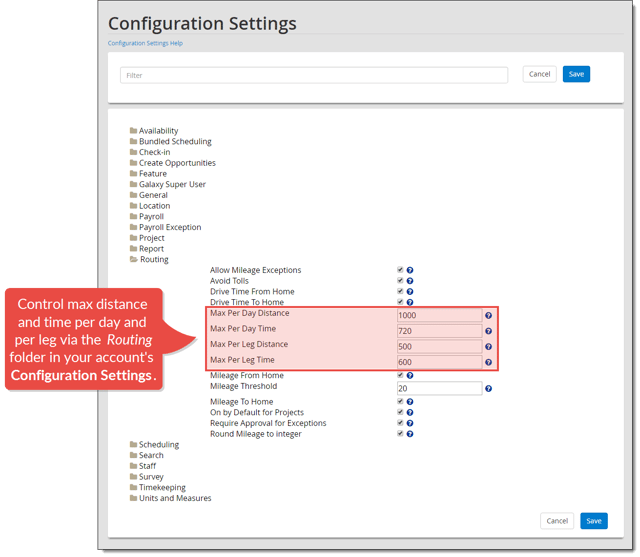
Task: Open the Payroll folder
Action: pyautogui.click(x=147, y=216)
